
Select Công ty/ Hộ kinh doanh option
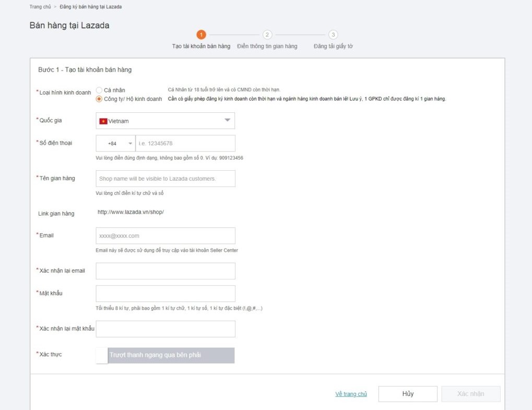pos(99,99)
